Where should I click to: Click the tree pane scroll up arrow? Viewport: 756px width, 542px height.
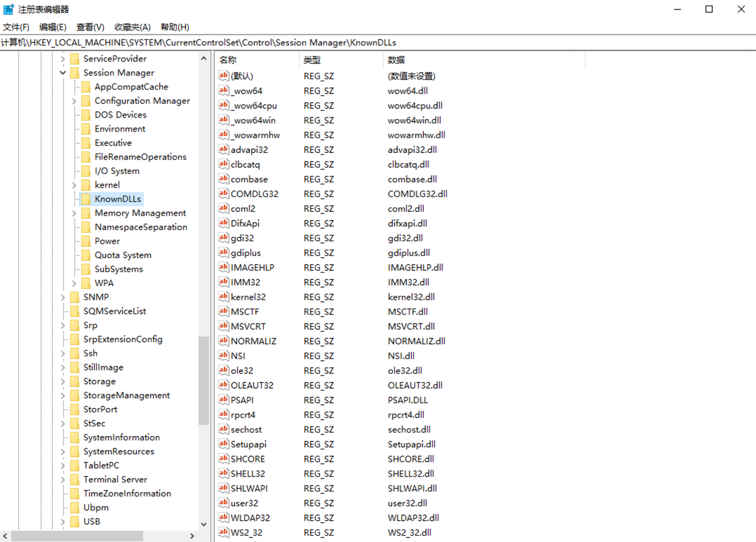pyautogui.click(x=204, y=59)
